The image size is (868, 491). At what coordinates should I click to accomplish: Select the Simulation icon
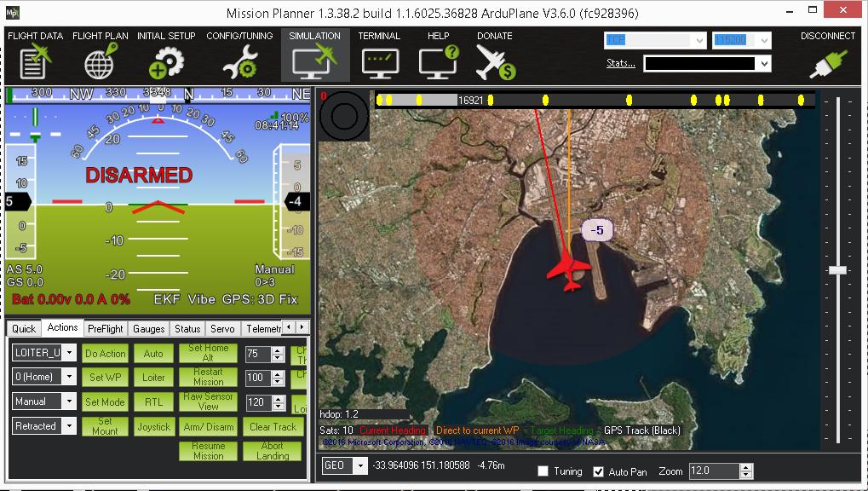tap(314, 58)
